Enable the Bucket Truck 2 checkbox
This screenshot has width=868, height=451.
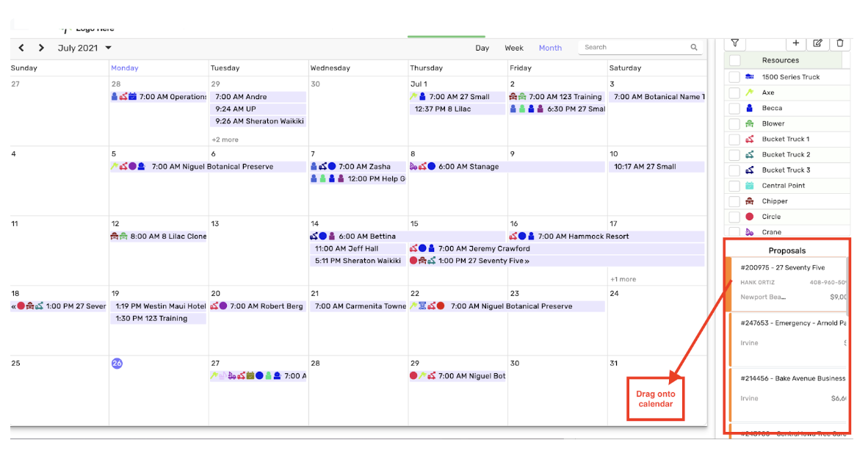pos(734,155)
